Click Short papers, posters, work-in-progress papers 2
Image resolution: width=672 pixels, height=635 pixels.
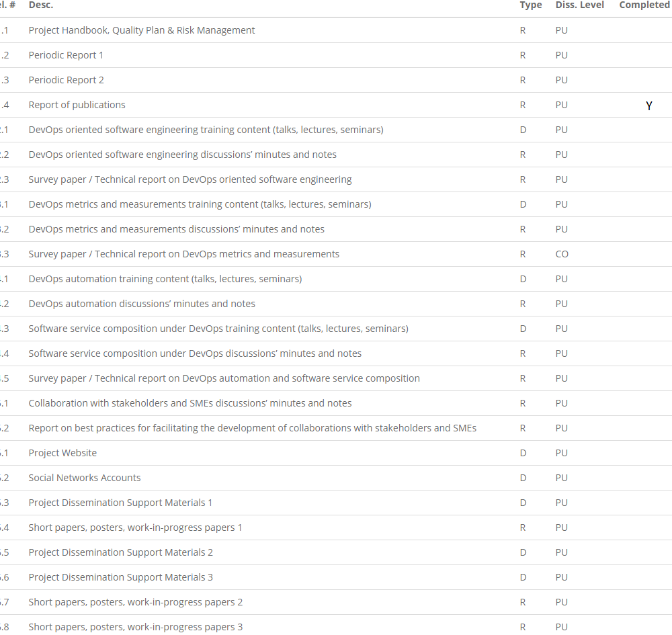pyautogui.click(x=135, y=602)
